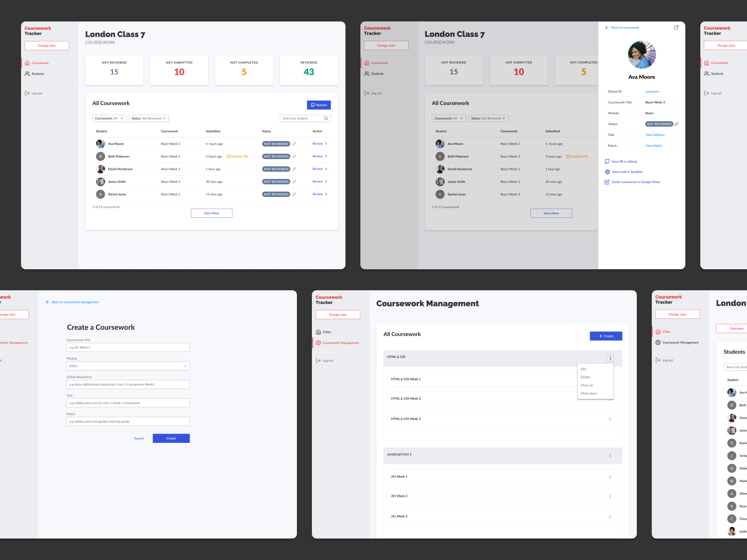Select the Coursework home icon in sidebar
Image resolution: width=747 pixels, height=560 pixels.
pyautogui.click(x=27, y=63)
